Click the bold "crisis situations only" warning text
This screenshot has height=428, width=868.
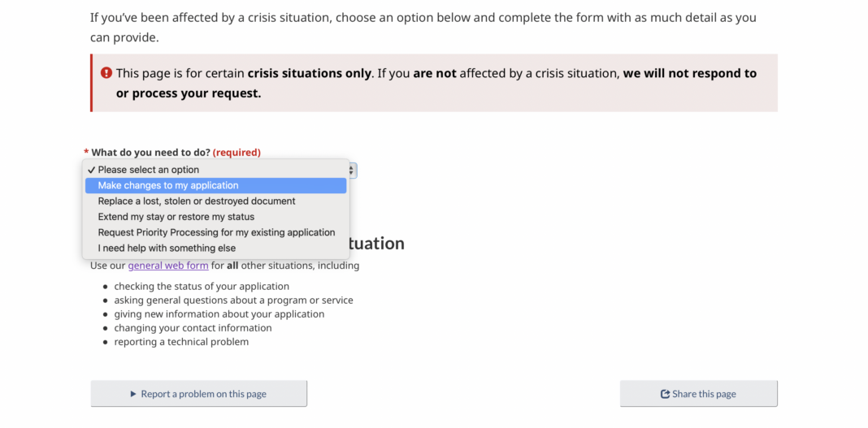coord(310,73)
